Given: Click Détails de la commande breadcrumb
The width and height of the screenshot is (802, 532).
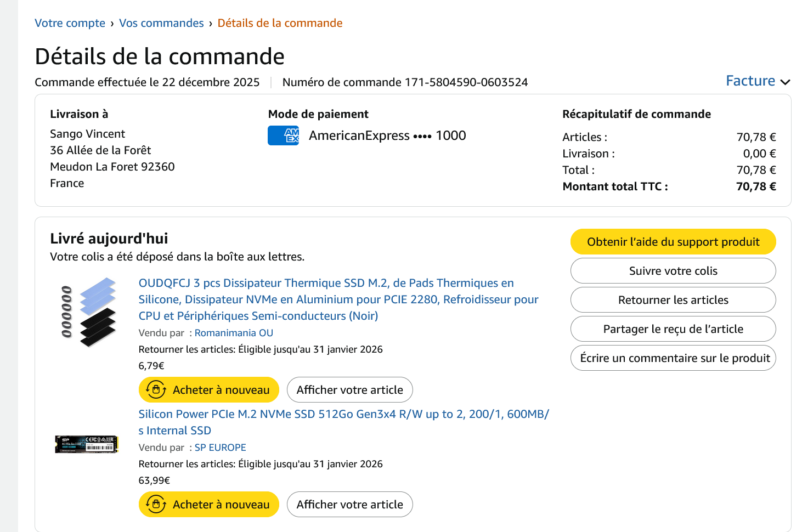Looking at the screenshot, I should pyautogui.click(x=280, y=23).
